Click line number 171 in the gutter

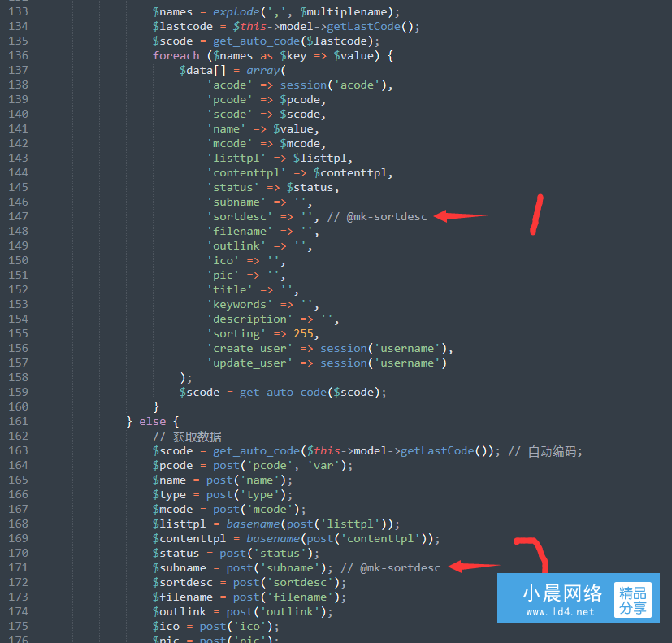point(18,567)
